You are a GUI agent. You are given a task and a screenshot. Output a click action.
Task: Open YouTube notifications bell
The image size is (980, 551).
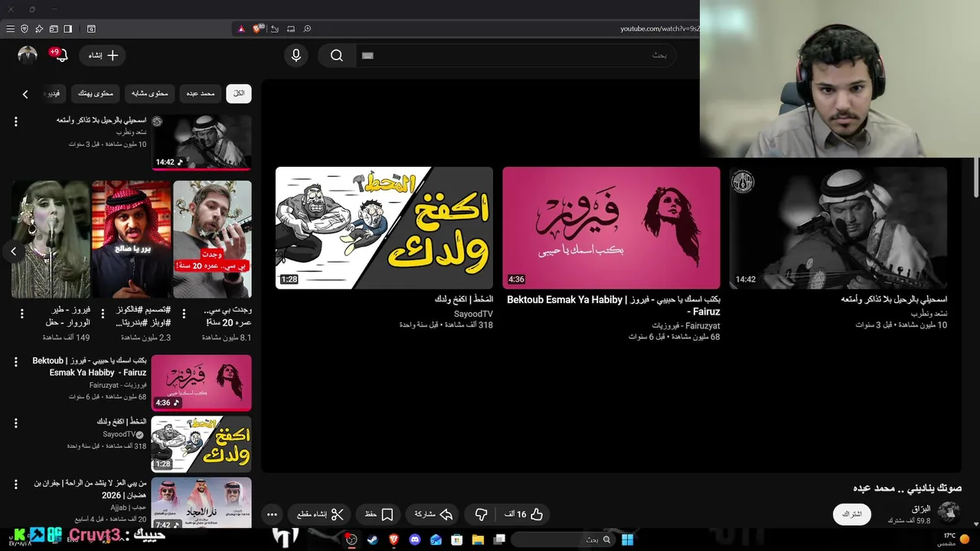[x=60, y=55]
